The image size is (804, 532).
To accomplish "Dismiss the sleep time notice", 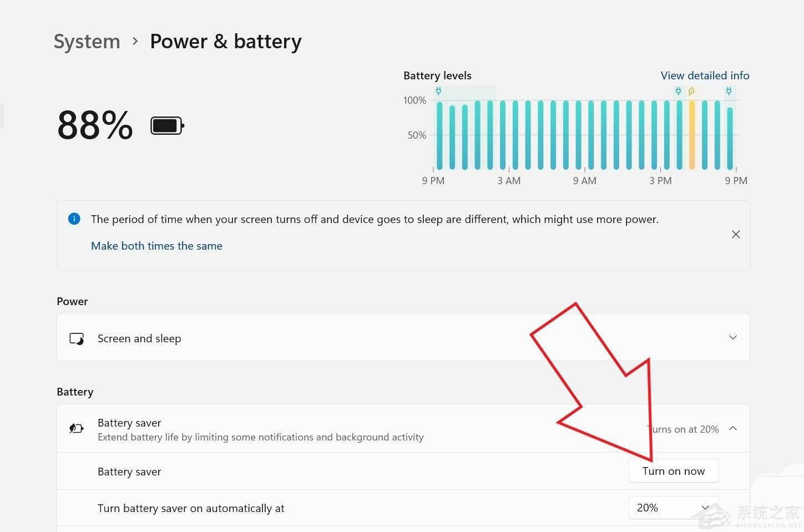I will coord(736,234).
